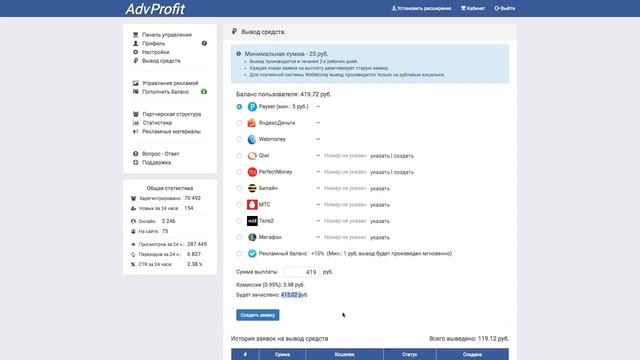Click the Панель управления sidebar icon
The height and width of the screenshot is (360, 640).
[136, 35]
